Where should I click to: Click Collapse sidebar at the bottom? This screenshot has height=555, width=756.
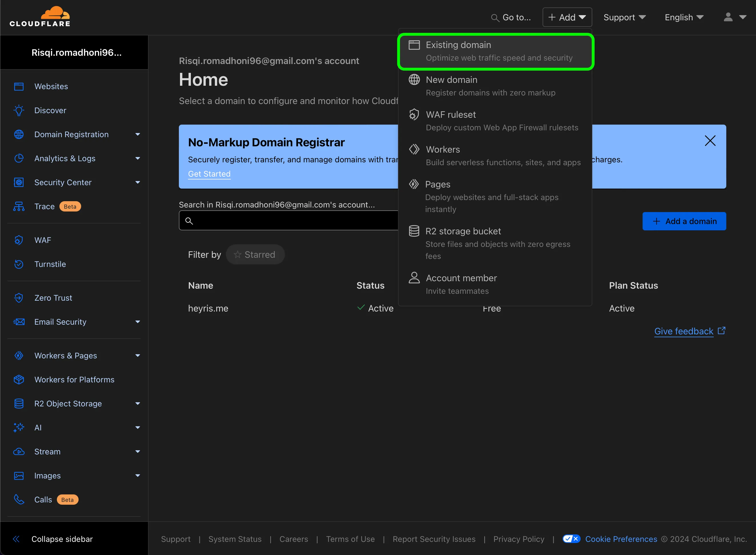coord(62,539)
